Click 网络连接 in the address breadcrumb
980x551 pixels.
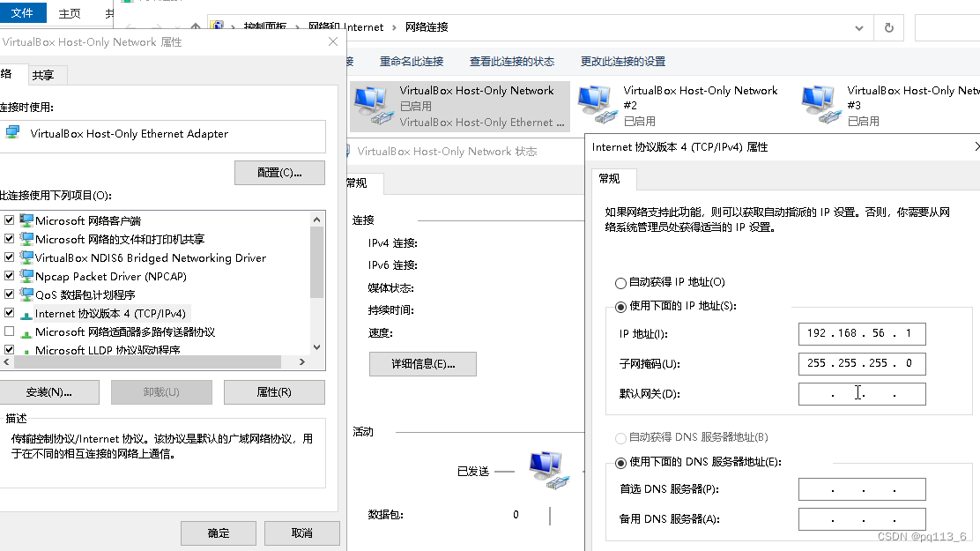point(427,27)
